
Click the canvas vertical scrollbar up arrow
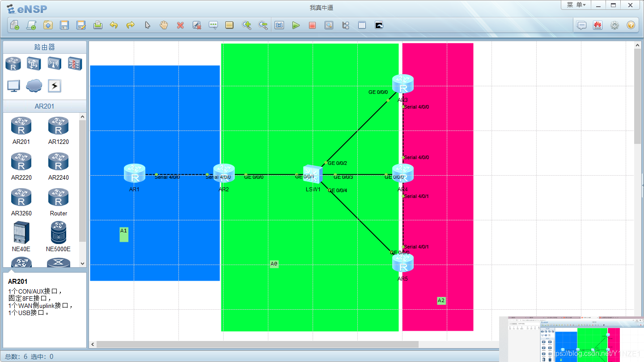click(638, 45)
